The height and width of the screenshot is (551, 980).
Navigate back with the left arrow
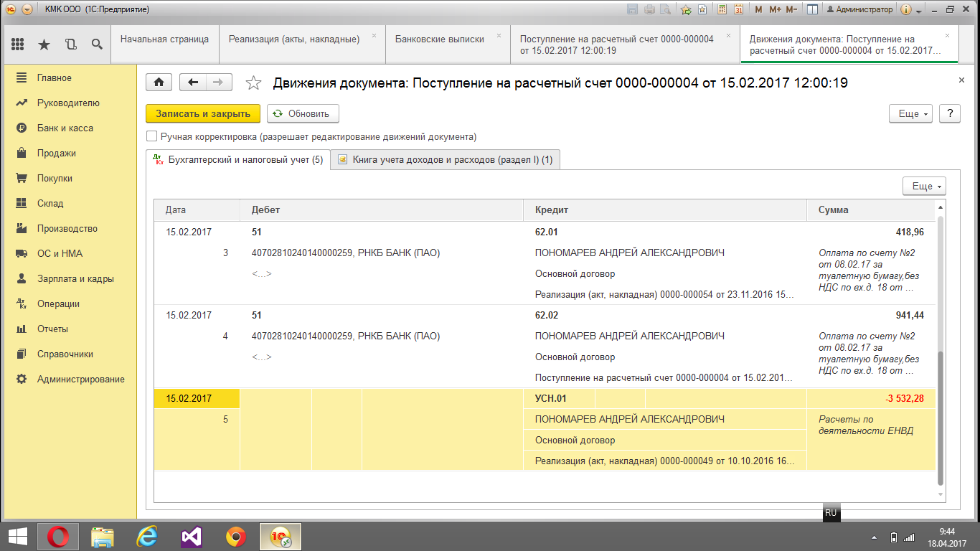point(192,83)
